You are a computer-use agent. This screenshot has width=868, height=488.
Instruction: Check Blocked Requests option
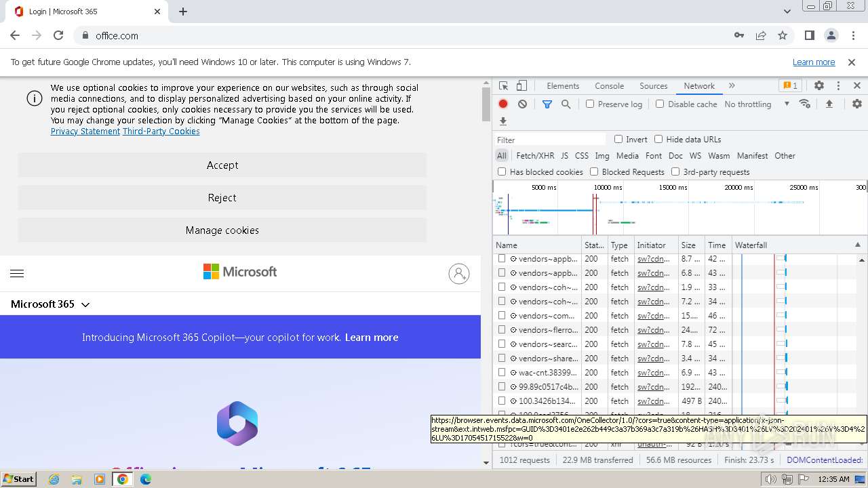[594, 172]
